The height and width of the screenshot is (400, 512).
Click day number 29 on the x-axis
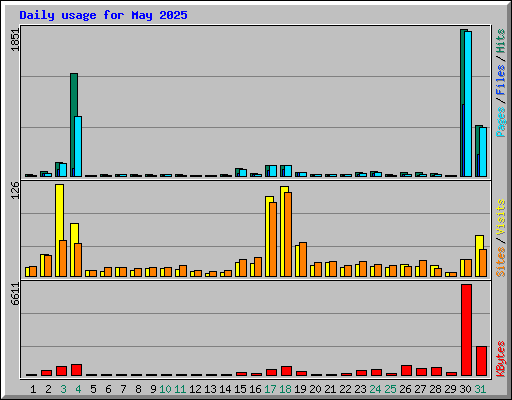(450, 389)
